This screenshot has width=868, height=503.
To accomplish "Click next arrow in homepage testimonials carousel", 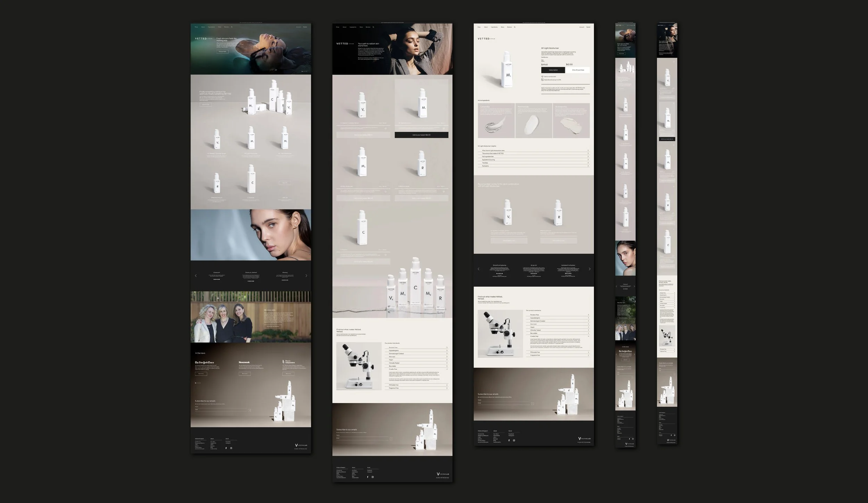I will pyautogui.click(x=306, y=276).
